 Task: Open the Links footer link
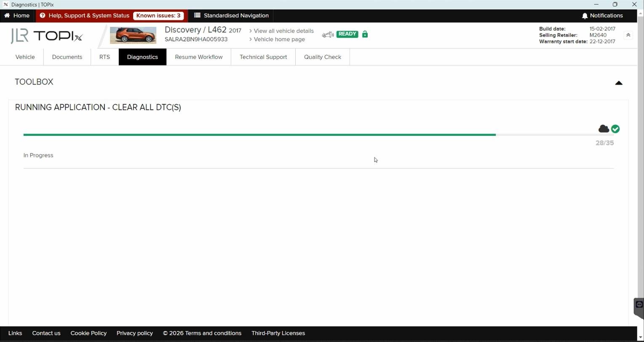tap(15, 333)
